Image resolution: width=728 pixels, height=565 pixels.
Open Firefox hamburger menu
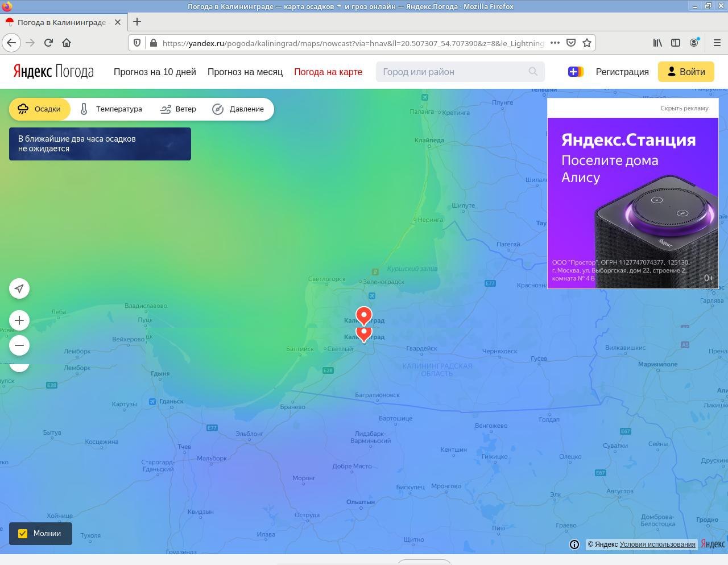point(717,43)
